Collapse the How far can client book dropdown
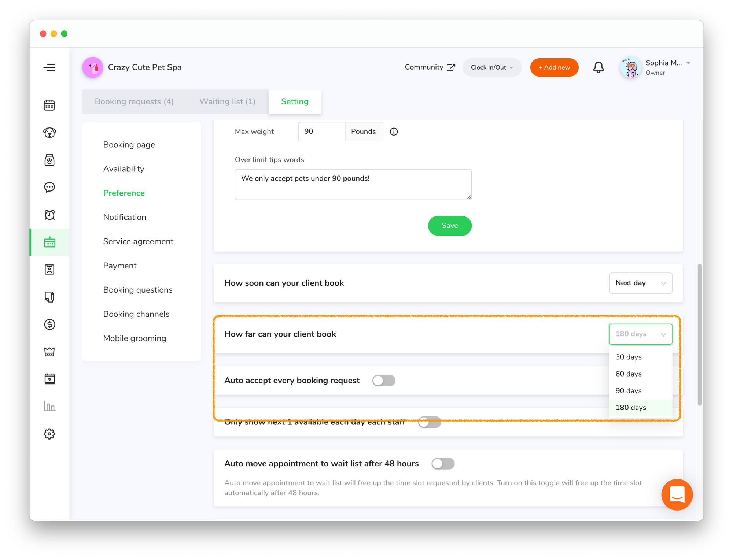This screenshot has height=560, width=733. [640, 334]
